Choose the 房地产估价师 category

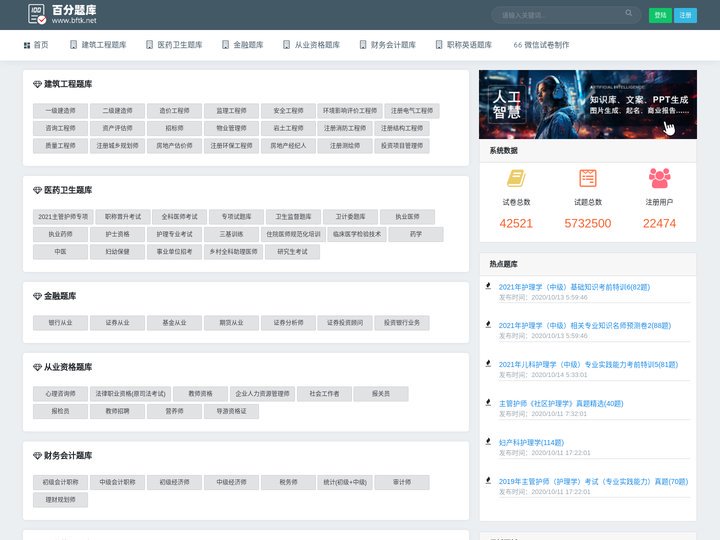coord(174,146)
